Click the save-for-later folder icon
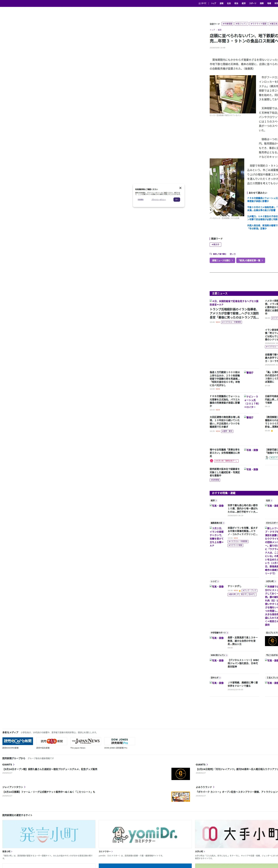Image resolution: width=278 pixels, height=868 pixels. (x=211, y=254)
